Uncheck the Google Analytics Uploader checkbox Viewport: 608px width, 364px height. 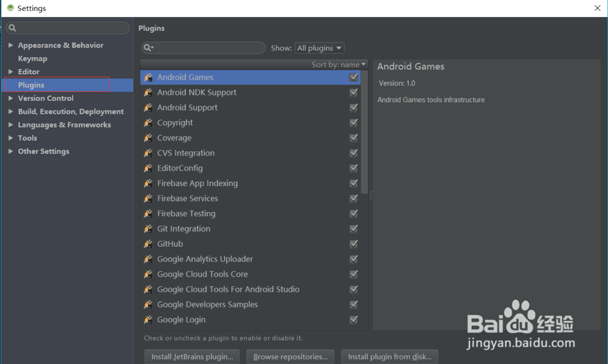click(x=354, y=258)
